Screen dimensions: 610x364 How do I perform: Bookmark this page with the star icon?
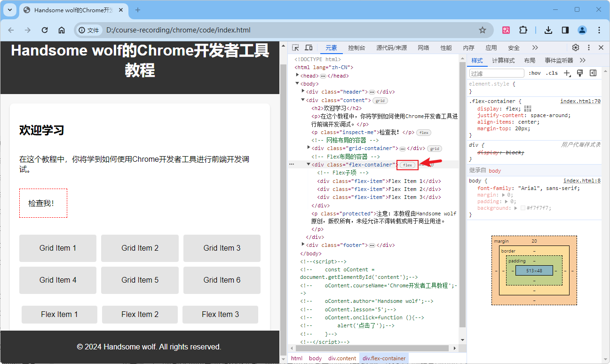click(483, 30)
